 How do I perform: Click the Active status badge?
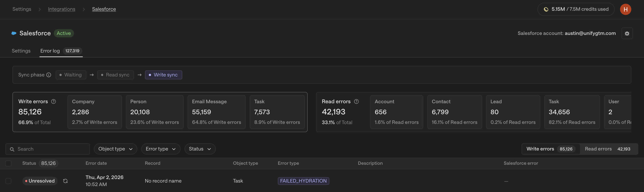coord(64,33)
